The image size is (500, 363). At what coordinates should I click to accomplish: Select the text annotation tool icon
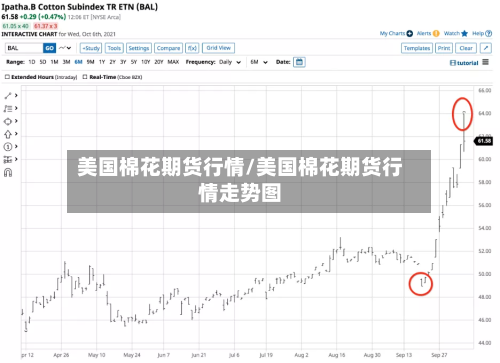[8, 109]
